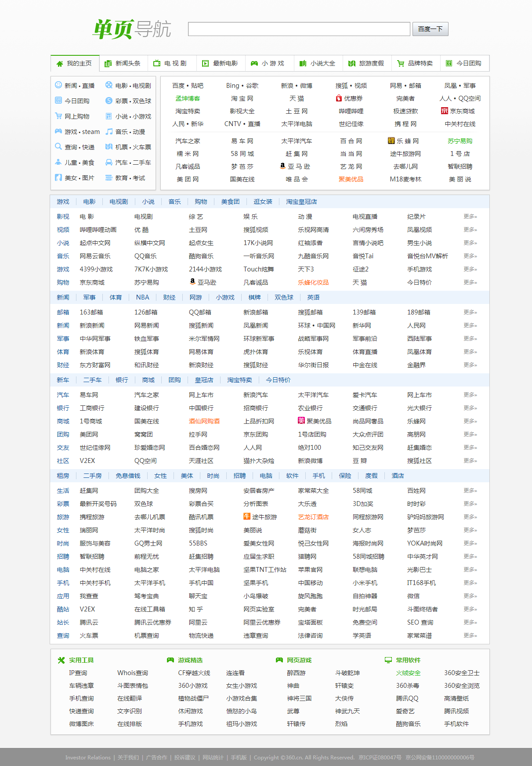This screenshot has width=532, height=766.
Task: Click the red coupon icon beside 优惠券
Action: pos(339,98)
